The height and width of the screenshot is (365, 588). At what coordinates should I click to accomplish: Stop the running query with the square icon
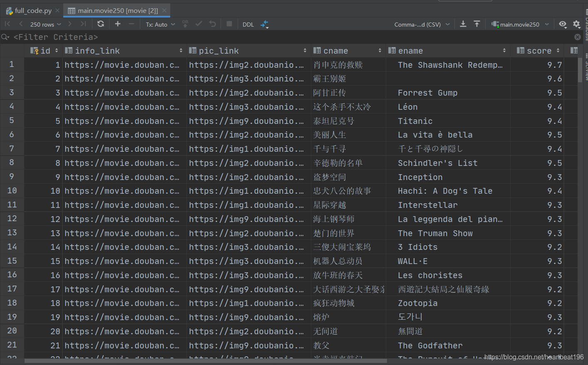click(x=229, y=24)
